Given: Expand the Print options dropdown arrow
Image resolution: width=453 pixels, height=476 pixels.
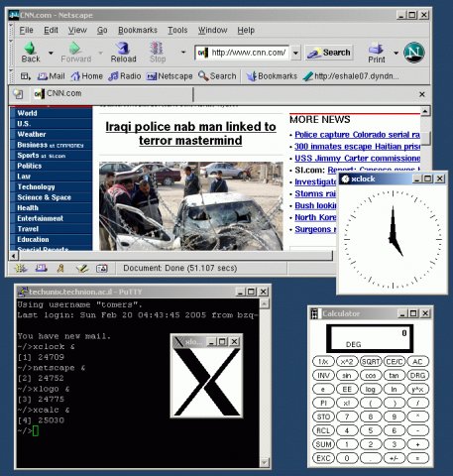Looking at the screenshot, I should [x=396, y=53].
